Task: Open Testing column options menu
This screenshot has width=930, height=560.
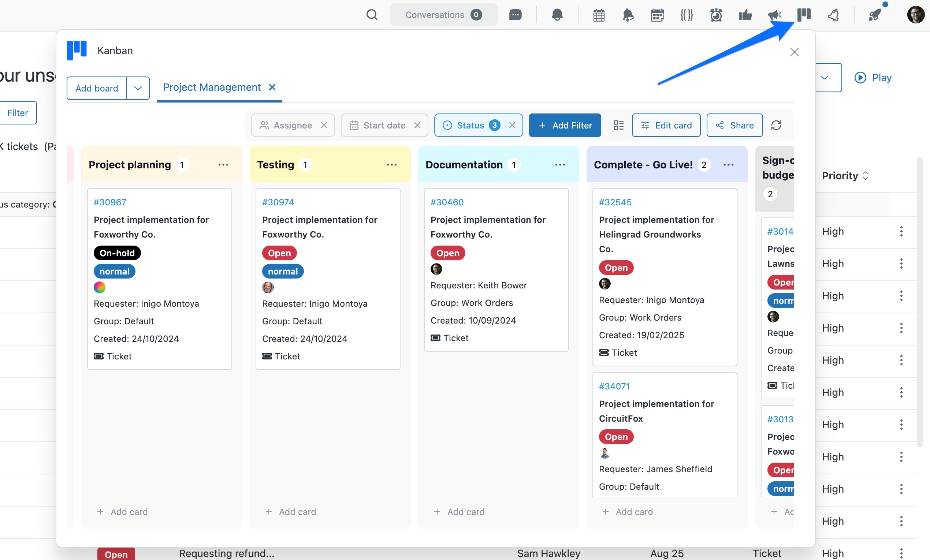Action: [x=392, y=165]
